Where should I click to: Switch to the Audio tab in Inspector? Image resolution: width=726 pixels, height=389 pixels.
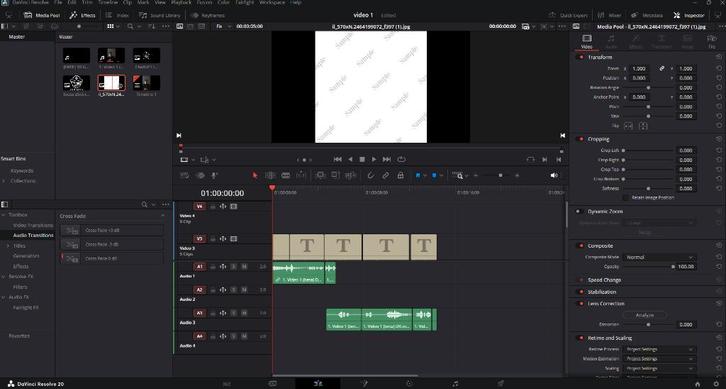tap(611, 41)
